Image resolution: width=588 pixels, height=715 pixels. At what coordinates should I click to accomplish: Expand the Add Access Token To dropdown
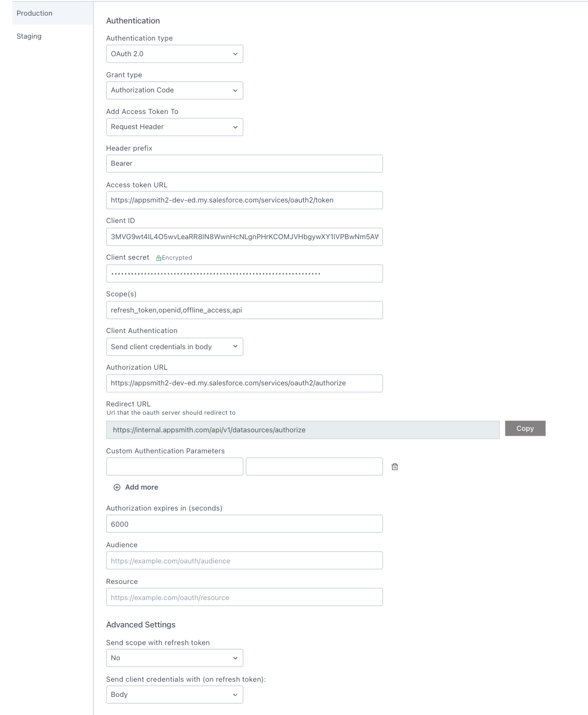174,127
